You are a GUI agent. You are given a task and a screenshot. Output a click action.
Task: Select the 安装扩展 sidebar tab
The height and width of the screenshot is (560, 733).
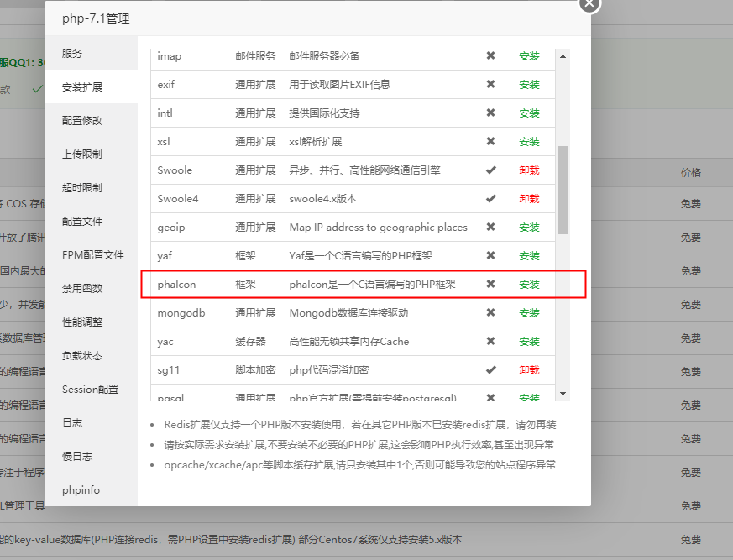pyautogui.click(x=92, y=87)
